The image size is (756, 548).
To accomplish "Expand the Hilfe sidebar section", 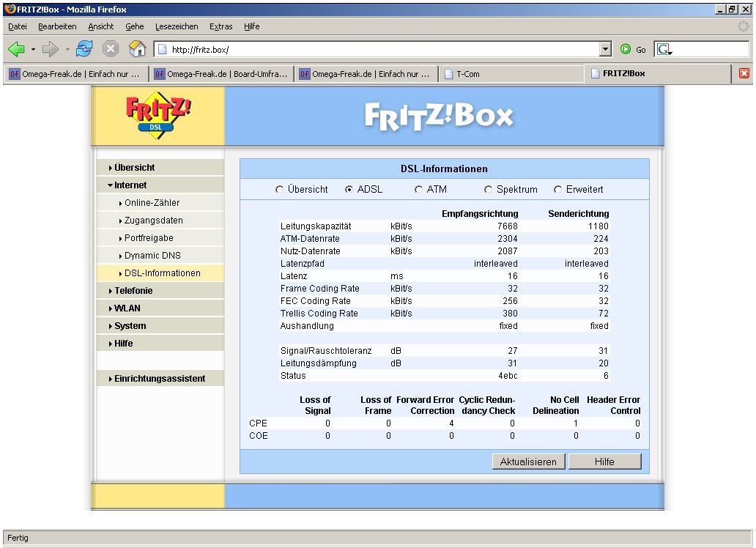I will click(160, 344).
